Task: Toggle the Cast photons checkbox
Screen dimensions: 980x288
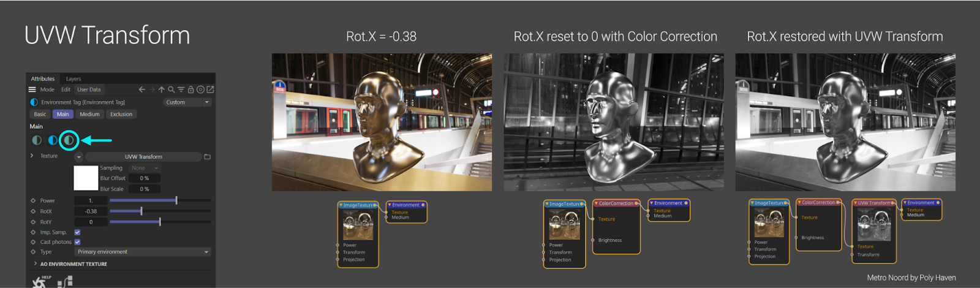Action: [77, 242]
